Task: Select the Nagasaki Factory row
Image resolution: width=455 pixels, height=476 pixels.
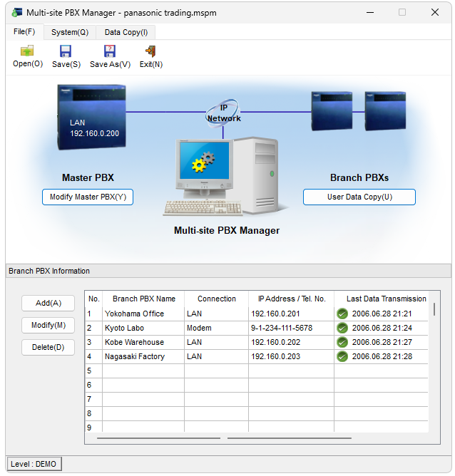Action: [257, 356]
